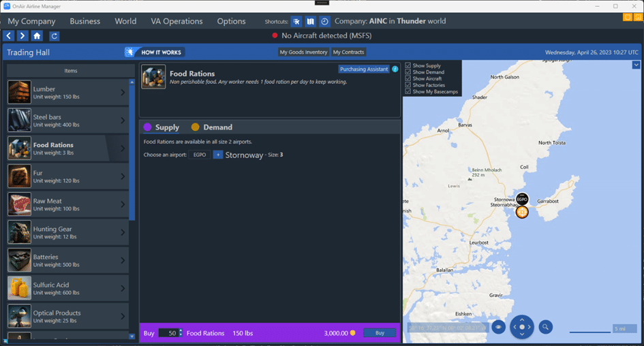644x346 pixels.
Task: Click the Sulfuric Acid item thumbnail
Action: (x=19, y=288)
